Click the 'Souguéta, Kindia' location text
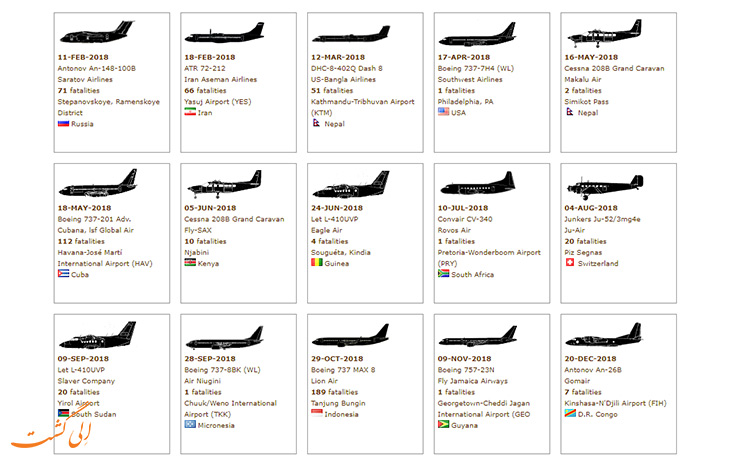This screenshot has width=730, height=457. [x=341, y=253]
